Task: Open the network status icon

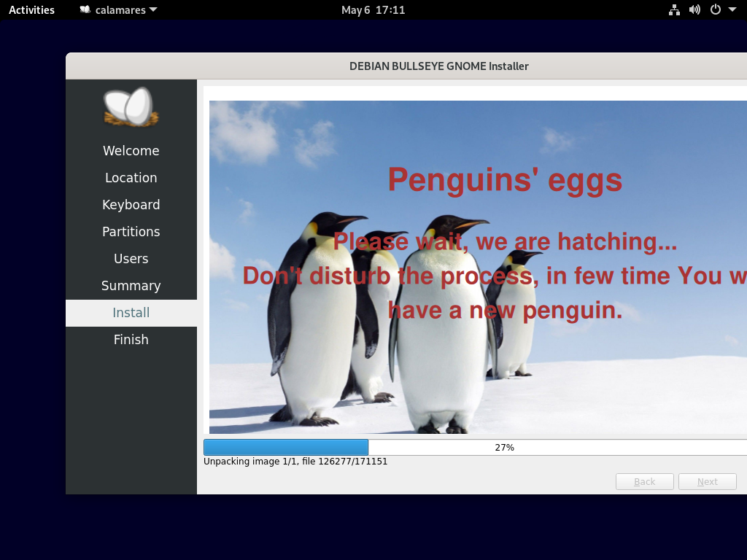Action: (x=673, y=10)
